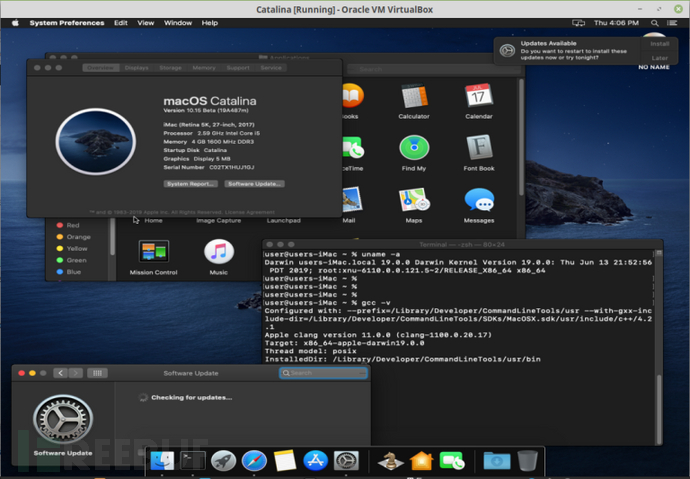Open the Trash in the Dock
The width and height of the screenshot is (690, 479).
[527, 461]
